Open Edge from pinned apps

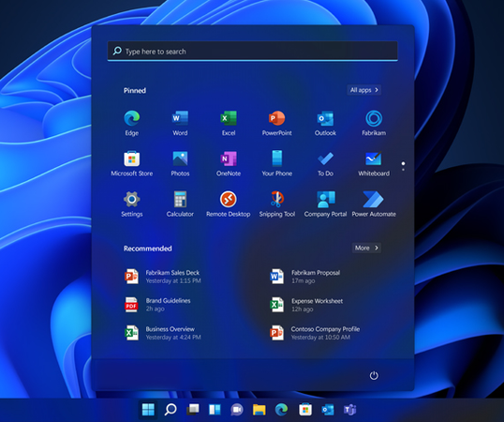tap(132, 123)
